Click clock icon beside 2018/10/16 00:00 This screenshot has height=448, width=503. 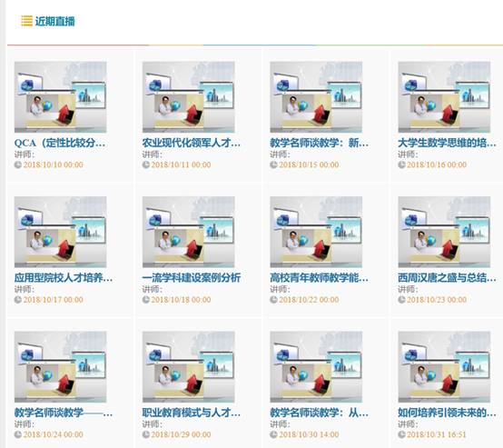(401, 164)
